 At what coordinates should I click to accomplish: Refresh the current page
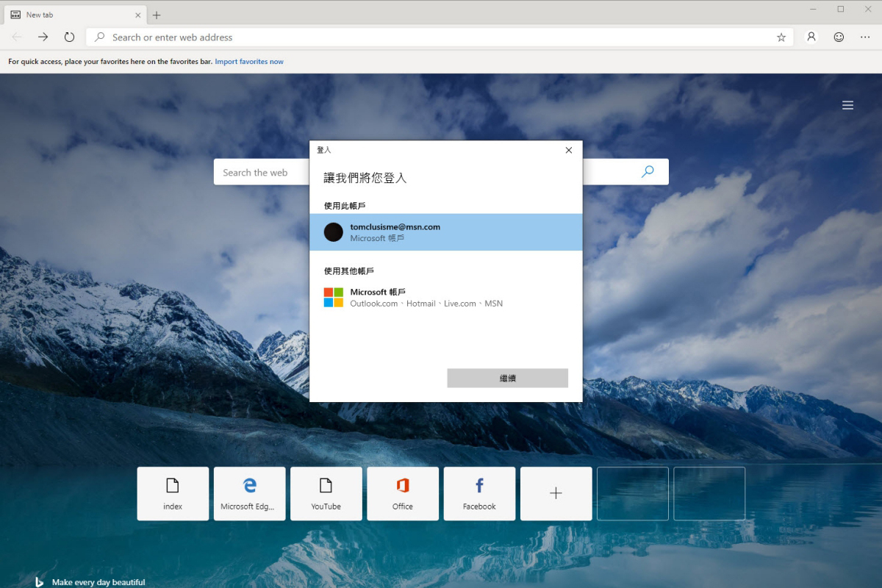(x=69, y=37)
